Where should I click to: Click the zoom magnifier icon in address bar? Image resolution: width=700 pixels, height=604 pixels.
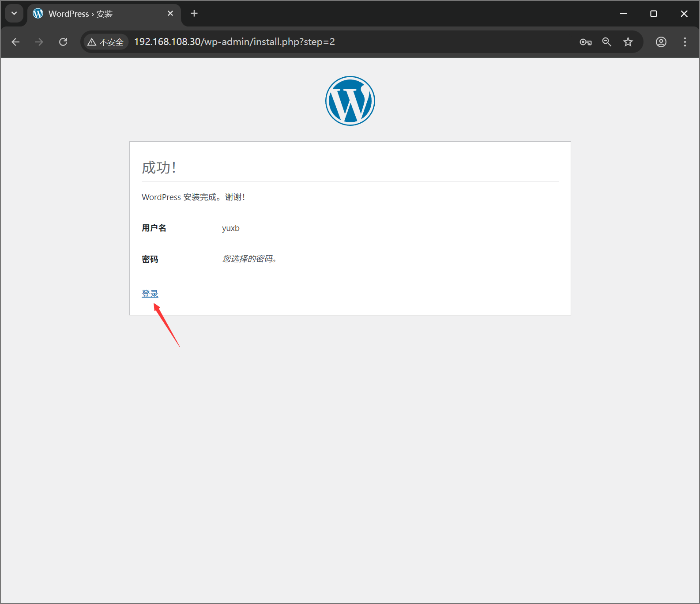[x=607, y=42]
